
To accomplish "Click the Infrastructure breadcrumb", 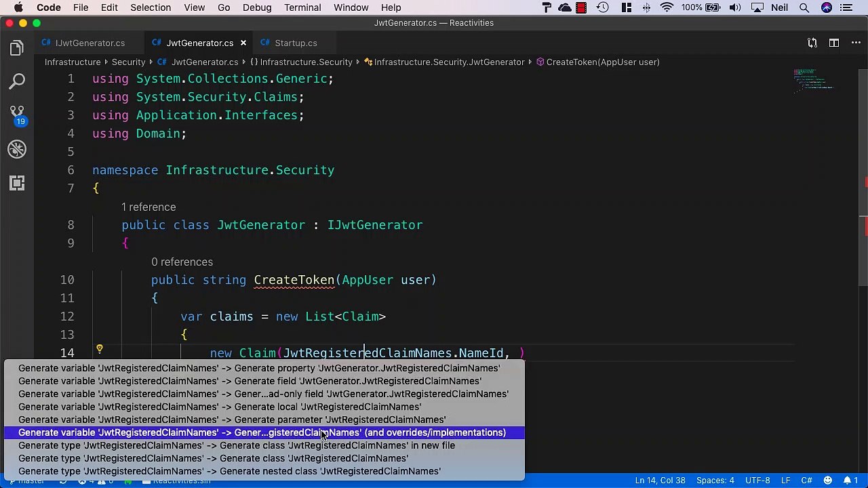I will [73, 62].
